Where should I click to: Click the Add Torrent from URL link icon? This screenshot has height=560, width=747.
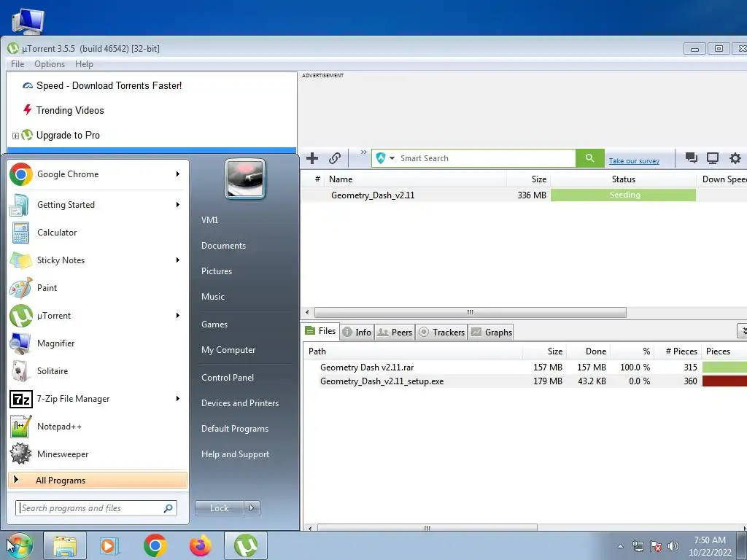[335, 158]
